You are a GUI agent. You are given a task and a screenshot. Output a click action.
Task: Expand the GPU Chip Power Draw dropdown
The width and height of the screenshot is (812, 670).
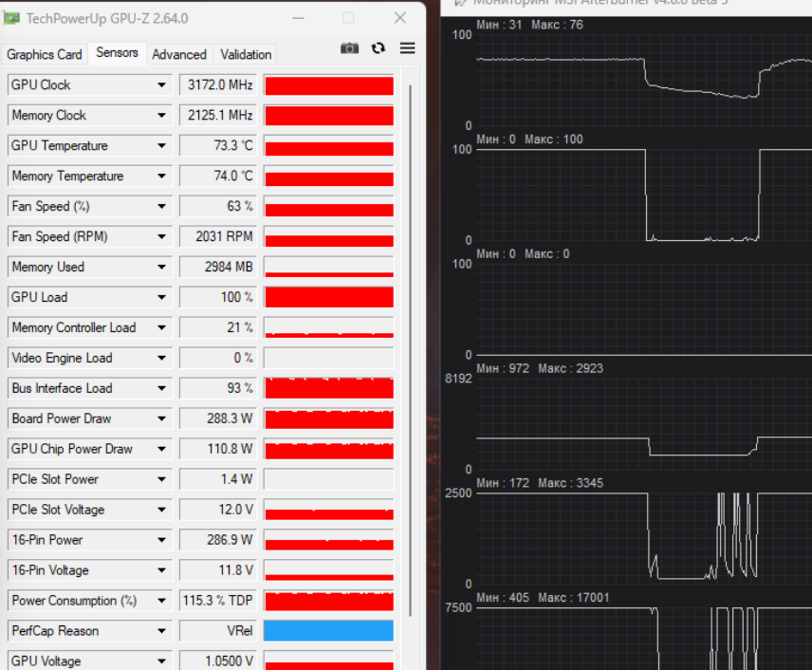pos(162,449)
